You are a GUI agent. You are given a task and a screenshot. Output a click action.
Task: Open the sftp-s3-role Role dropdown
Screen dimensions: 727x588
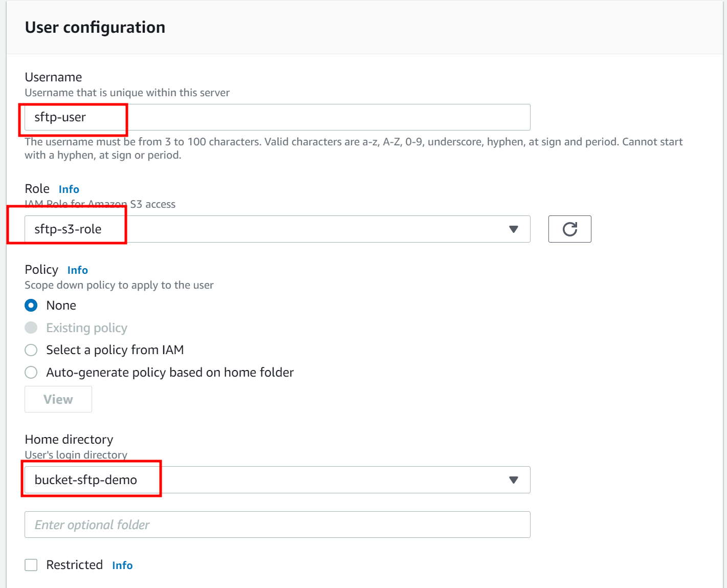[277, 229]
